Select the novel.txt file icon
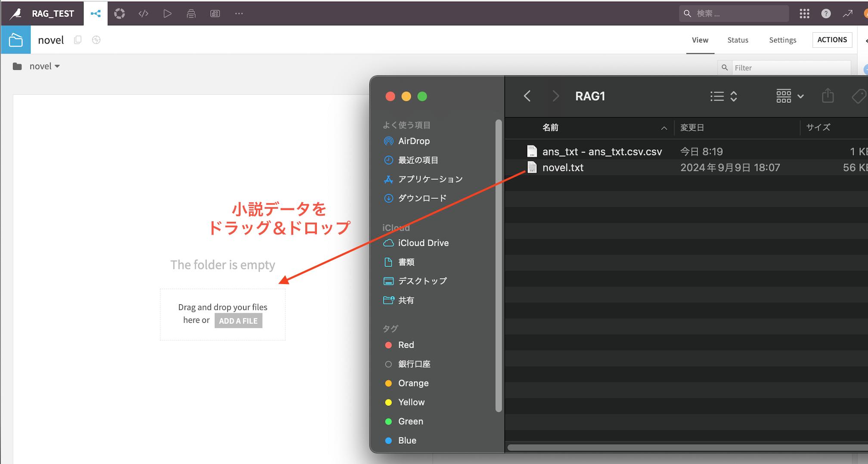 pos(532,167)
